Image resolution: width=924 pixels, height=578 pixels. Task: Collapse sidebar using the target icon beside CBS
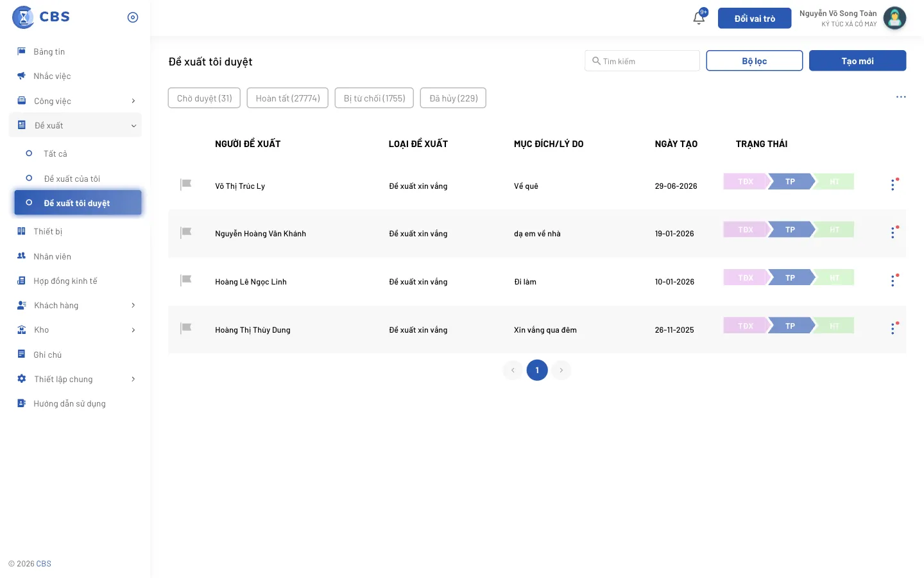point(133,17)
